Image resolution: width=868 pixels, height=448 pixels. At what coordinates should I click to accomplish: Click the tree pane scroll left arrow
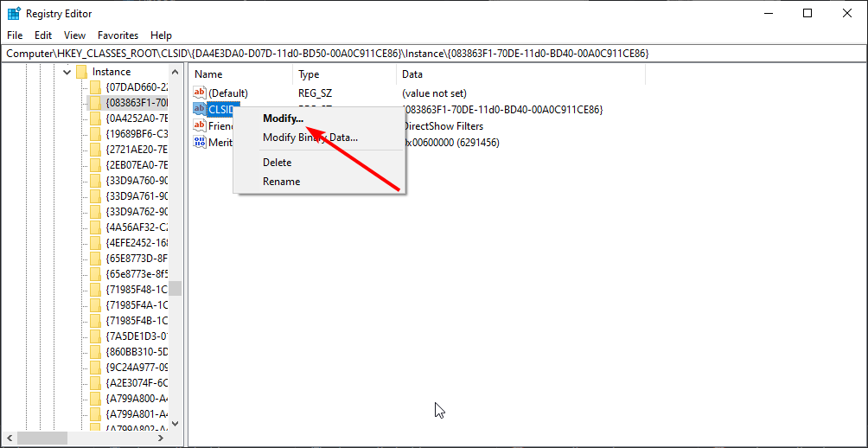tap(10, 438)
